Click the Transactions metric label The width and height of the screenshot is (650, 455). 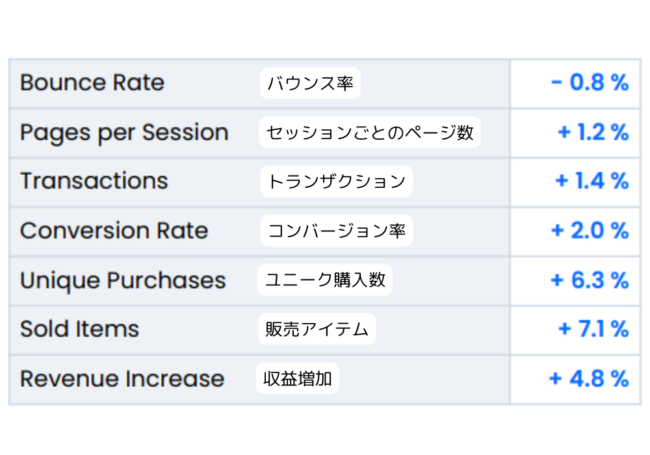click(94, 181)
